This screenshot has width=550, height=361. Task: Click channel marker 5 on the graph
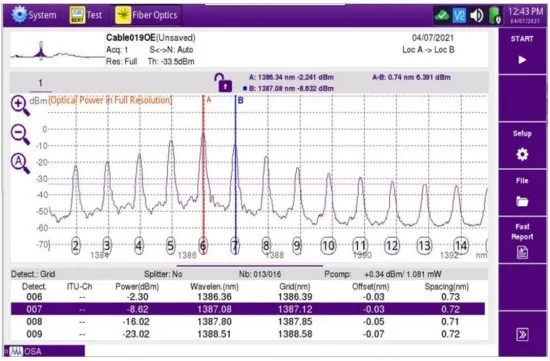[x=170, y=246]
